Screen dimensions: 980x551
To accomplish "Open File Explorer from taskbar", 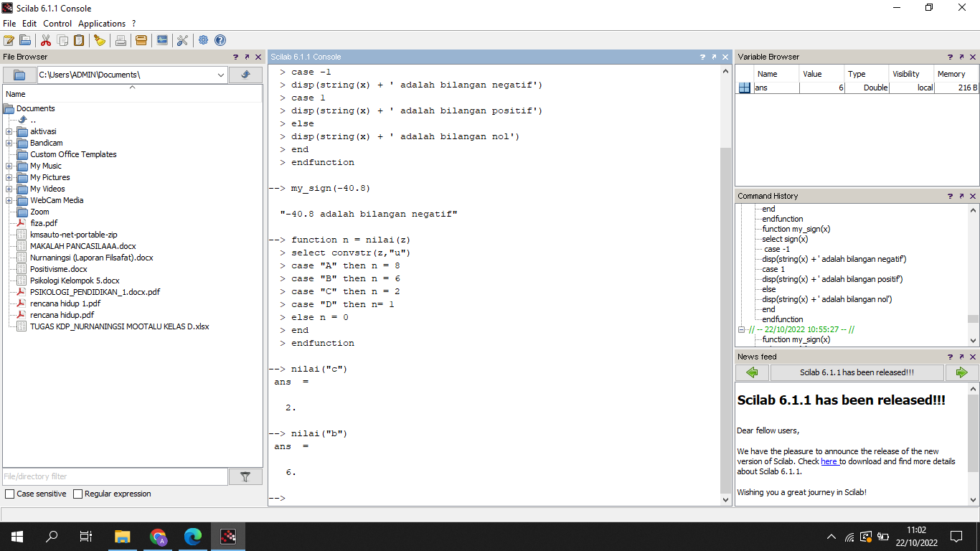I will tap(123, 536).
